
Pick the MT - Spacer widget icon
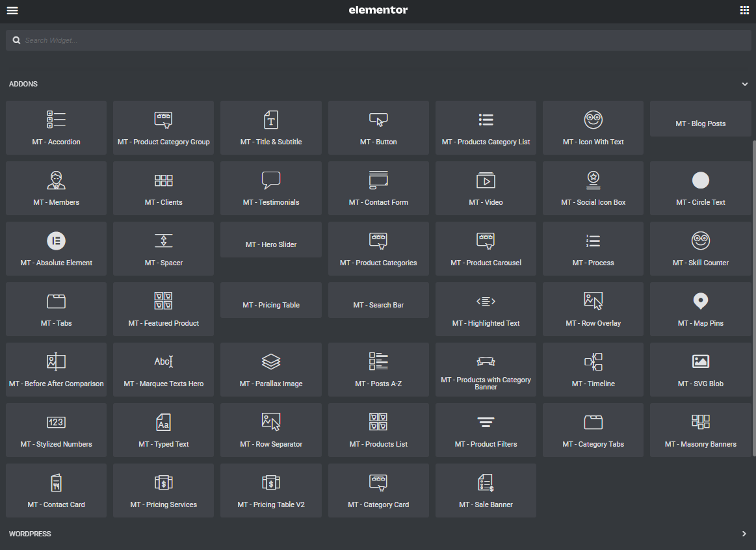click(163, 241)
